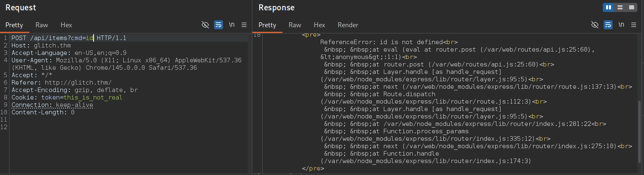Screen dimensions: 644x175
Task: Click response line number 18
Action: tap(257, 35)
